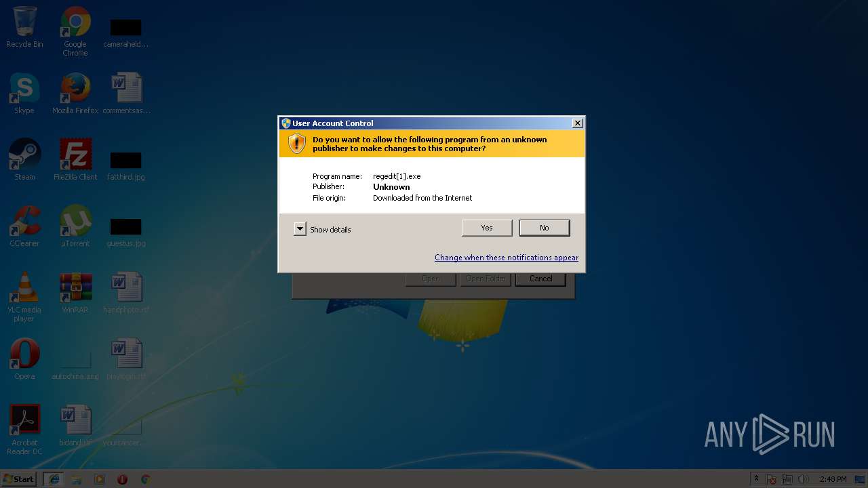
Task: Click Yes to allow regedit[1].exe
Action: [487, 228]
